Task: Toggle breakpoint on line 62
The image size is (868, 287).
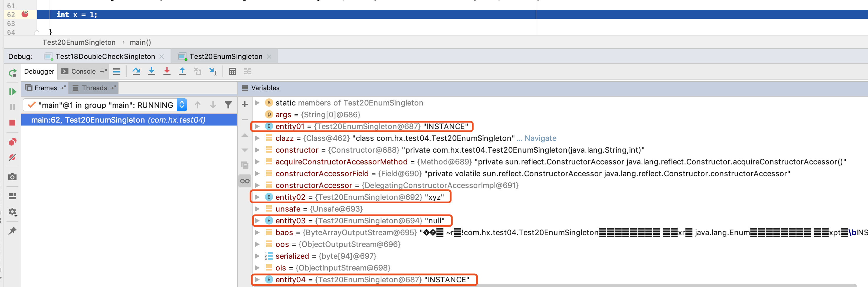Action: 25,14
